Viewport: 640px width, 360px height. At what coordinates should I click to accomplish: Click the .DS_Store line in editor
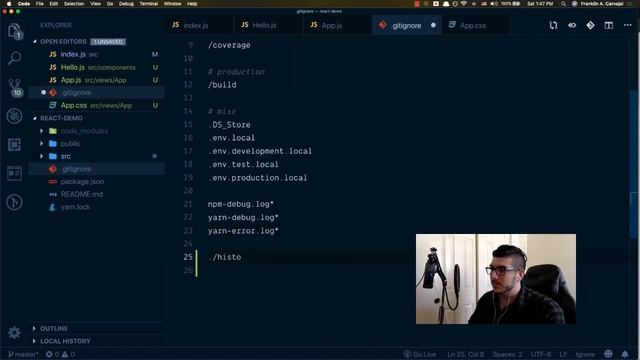click(x=229, y=125)
